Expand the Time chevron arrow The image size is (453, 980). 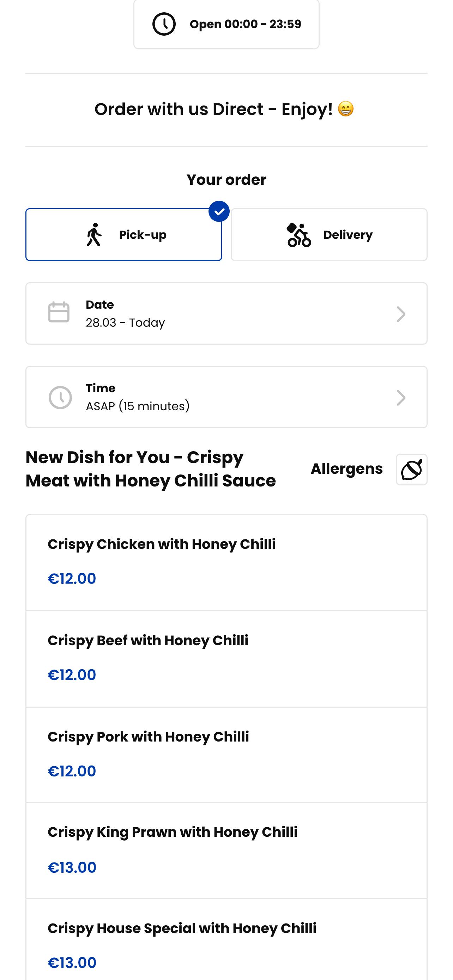tap(401, 398)
